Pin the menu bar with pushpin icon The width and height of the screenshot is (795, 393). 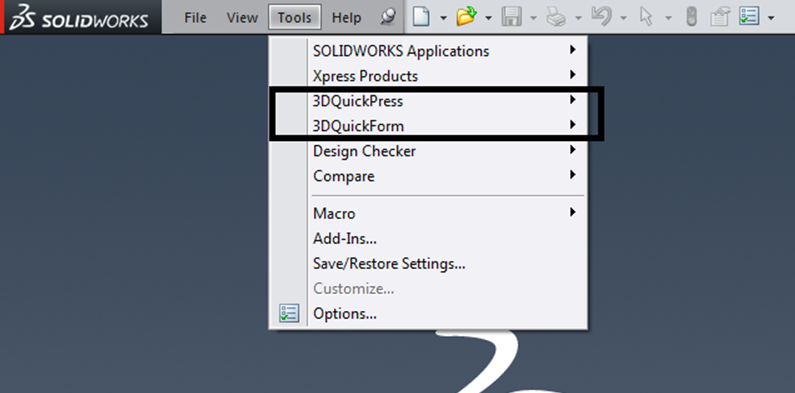tap(388, 17)
